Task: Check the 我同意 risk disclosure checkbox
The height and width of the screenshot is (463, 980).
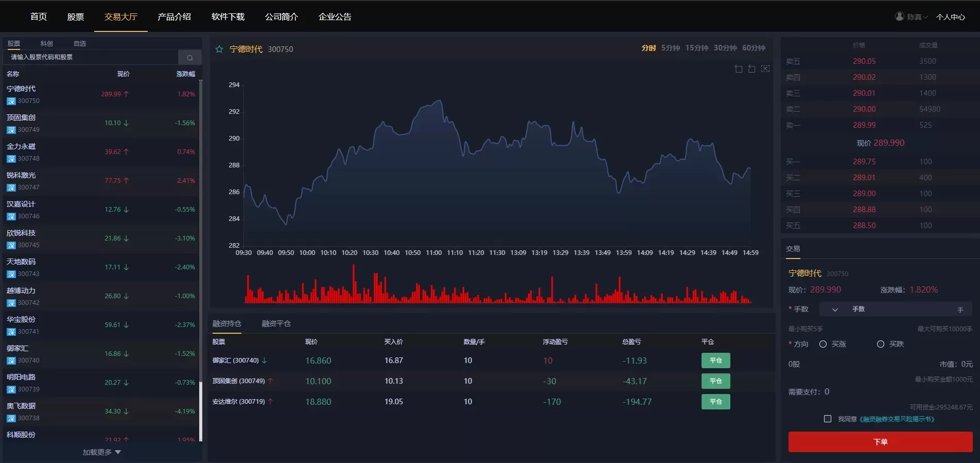Action: [828, 419]
